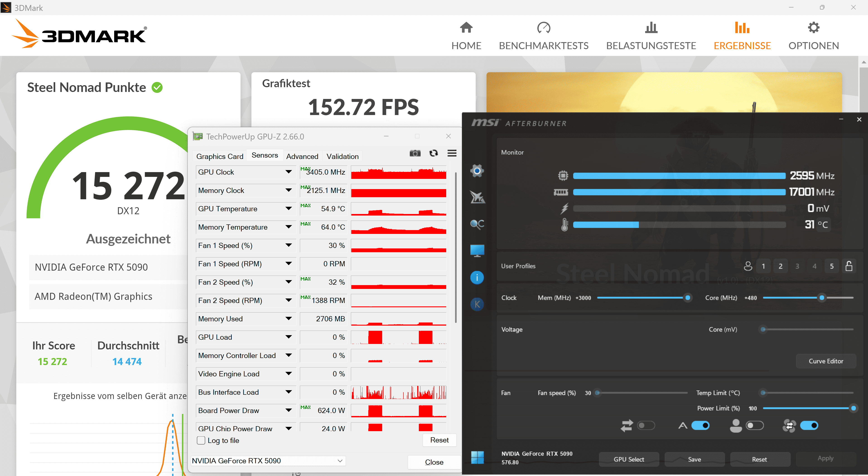
Task: Enable the Log to file checkbox
Action: coord(201,440)
